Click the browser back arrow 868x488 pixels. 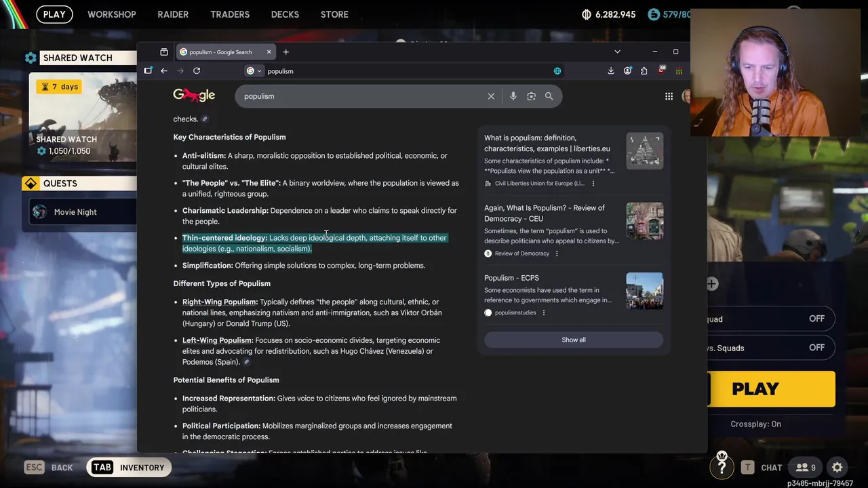coord(164,70)
